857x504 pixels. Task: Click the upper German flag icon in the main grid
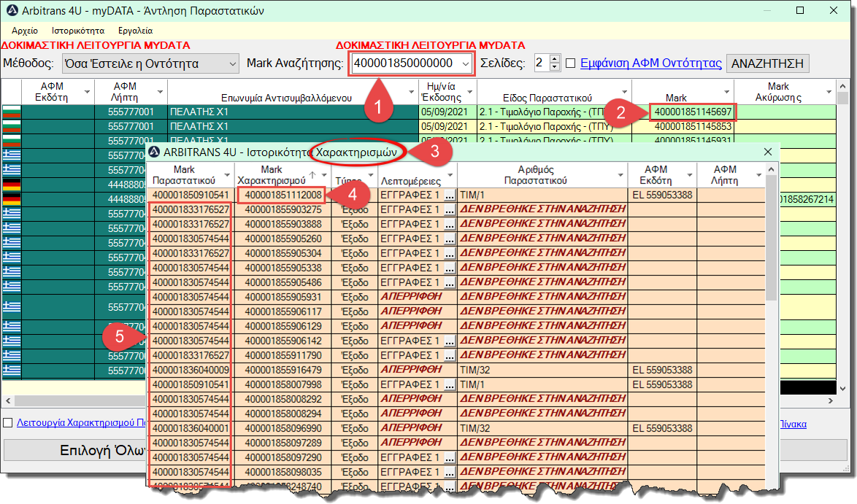click(x=12, y=185)
